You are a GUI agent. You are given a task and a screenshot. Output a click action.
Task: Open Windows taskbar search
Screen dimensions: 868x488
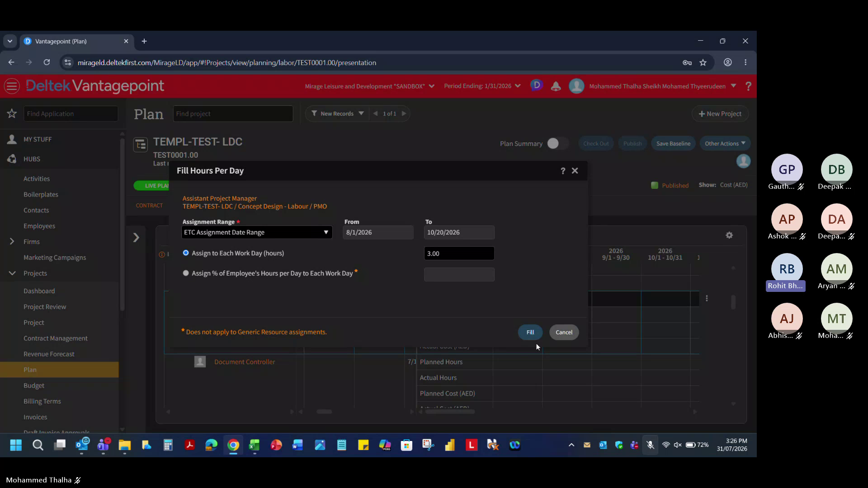38,445
